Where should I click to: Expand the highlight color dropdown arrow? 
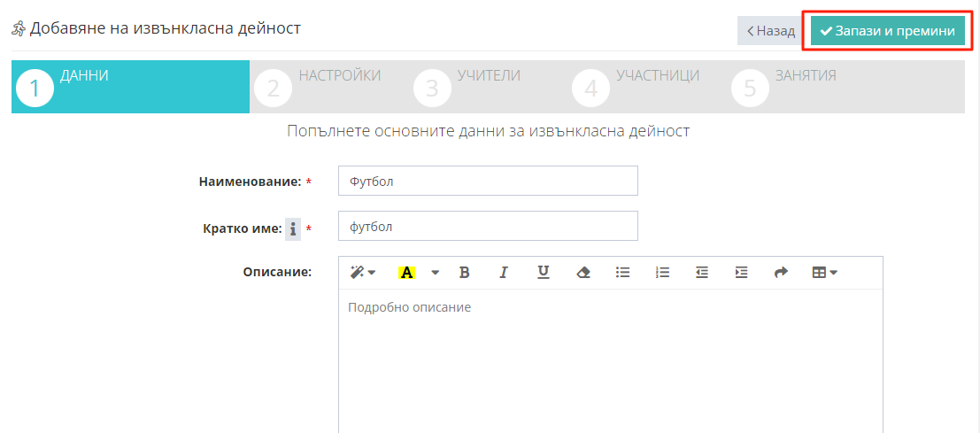435,273
